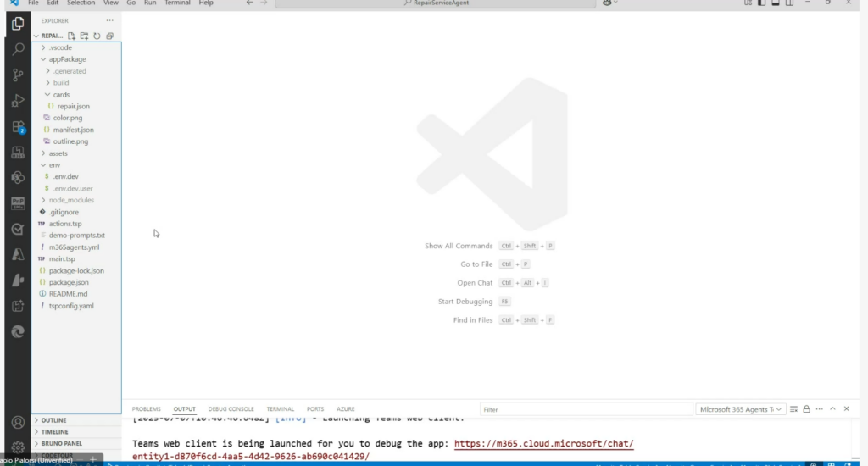This screenshot has width=868, height=466.
Task: Expand the build folder
Action: click(61, 82)
